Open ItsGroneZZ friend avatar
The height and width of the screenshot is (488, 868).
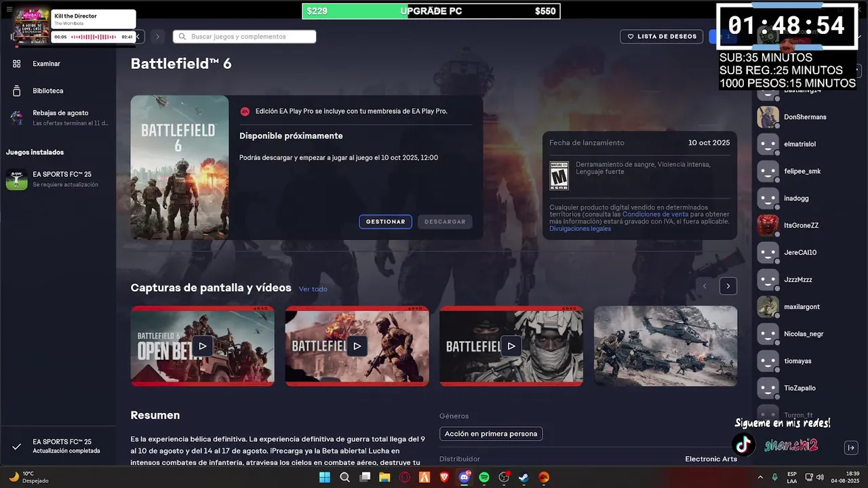768,225
